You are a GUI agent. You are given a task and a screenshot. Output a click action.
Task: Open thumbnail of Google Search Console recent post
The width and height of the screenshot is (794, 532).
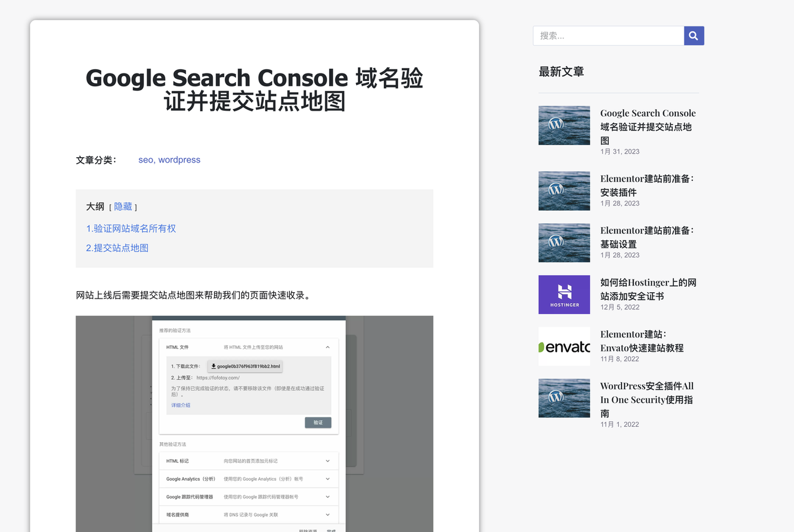click(x=564, y=126)
